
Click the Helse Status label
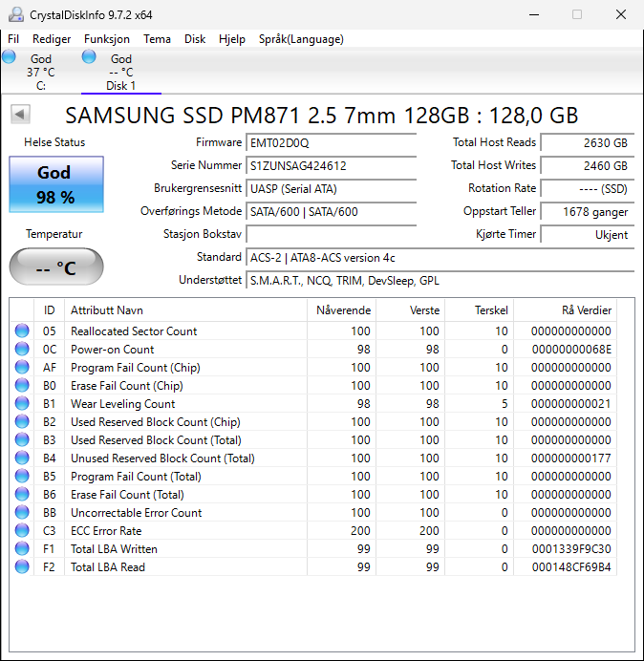pos(54,142)
